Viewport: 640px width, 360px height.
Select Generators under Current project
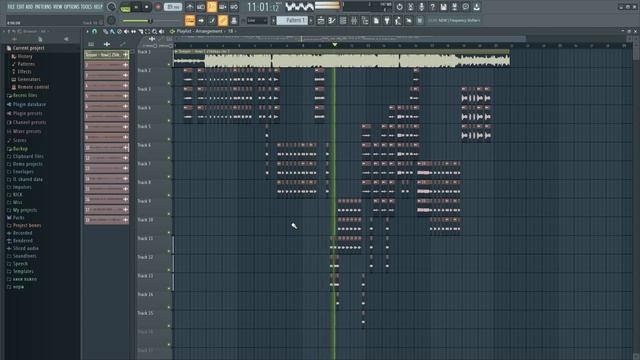click(x=26, y=79)
